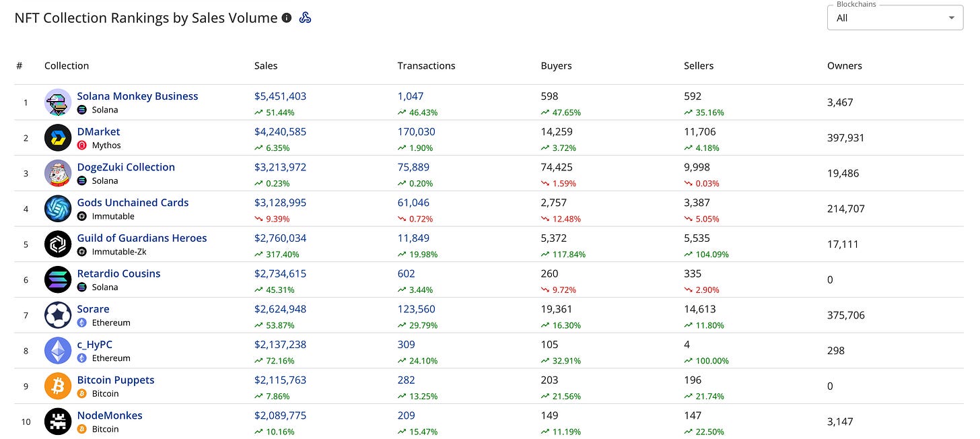
Task: Sort by the Collection column header
Action: point(67,66)
